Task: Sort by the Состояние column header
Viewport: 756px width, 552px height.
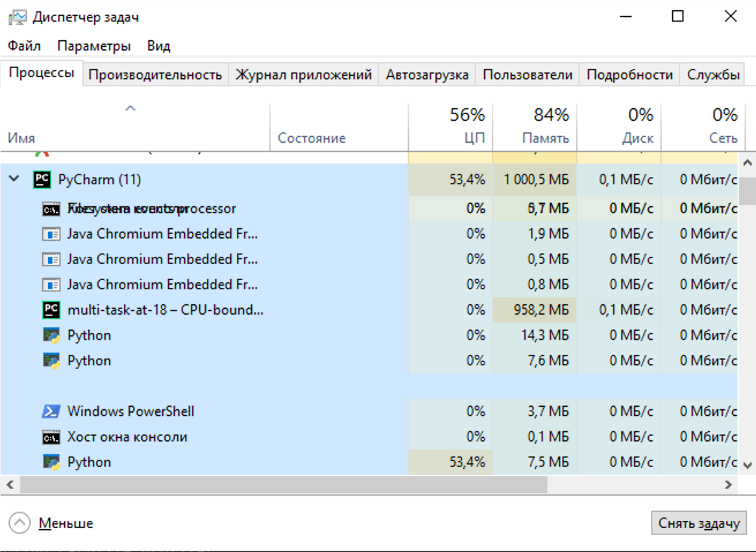Action: 339,127
